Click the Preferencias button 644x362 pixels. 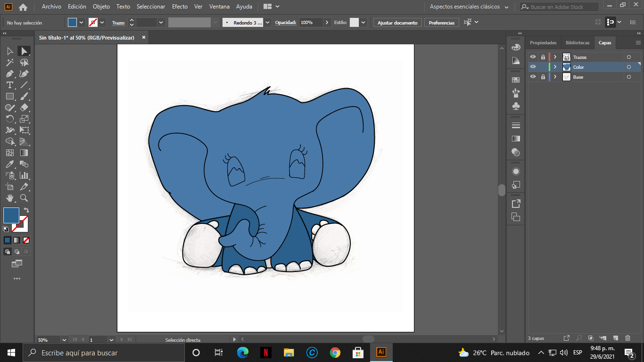(x=442, y=23)
